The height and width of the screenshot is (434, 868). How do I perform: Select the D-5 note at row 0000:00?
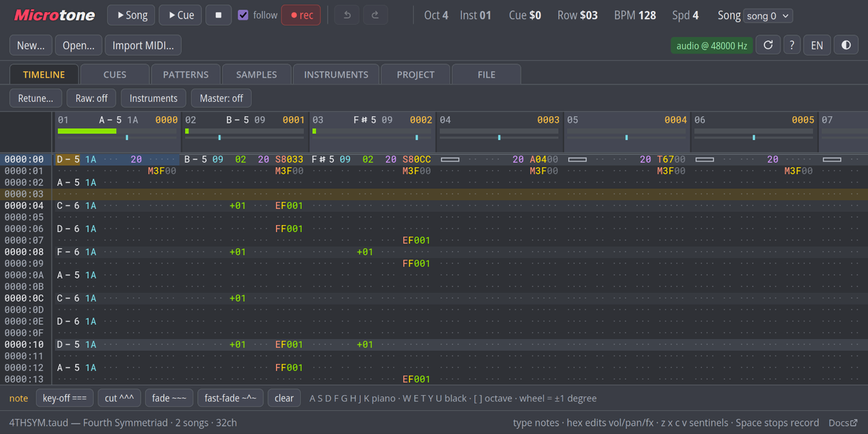[x=68, y=159]
